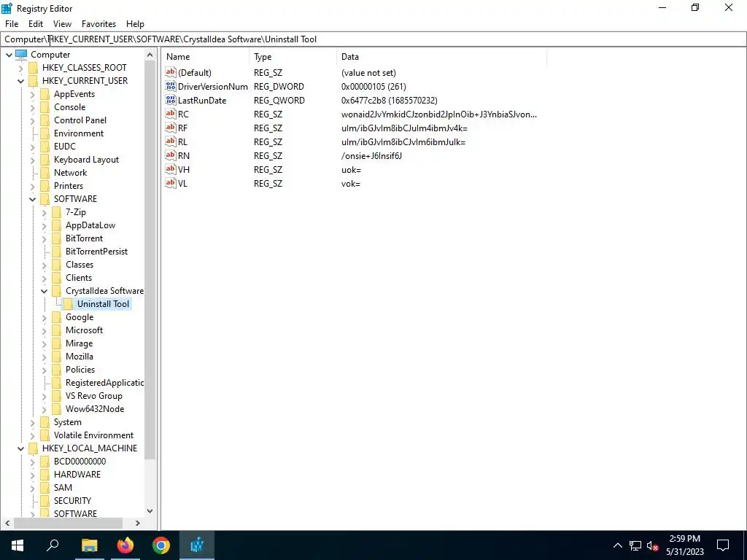Click the data value 0x00000105 (261)
The image size is (747, 560).
[x=373, y=87]
